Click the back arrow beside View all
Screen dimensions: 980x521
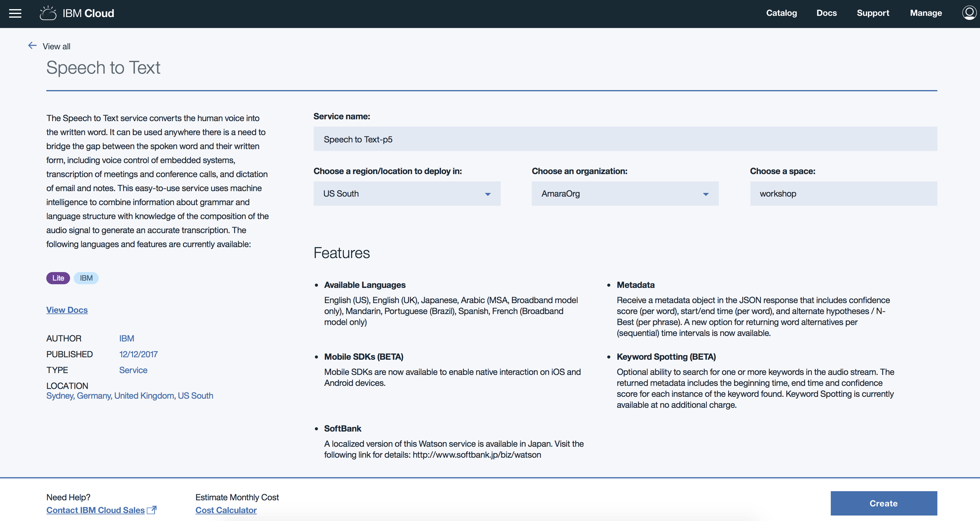click(x=32, y=46)
